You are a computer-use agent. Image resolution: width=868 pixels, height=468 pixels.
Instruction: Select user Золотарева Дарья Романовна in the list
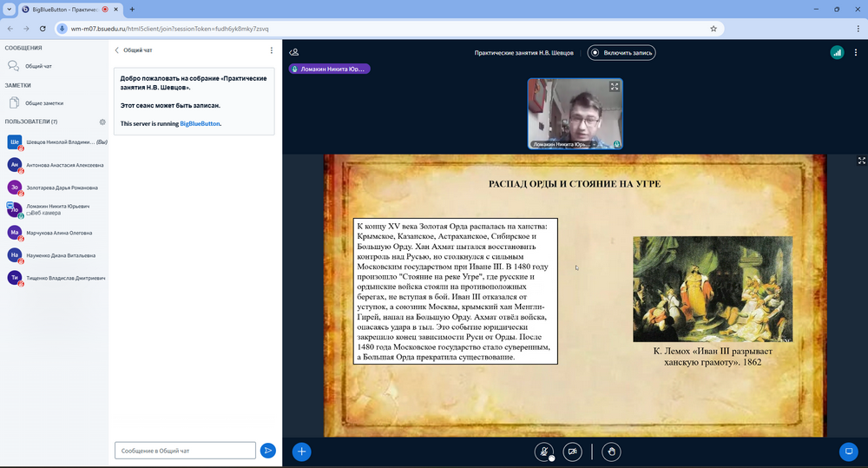[55, 187]
